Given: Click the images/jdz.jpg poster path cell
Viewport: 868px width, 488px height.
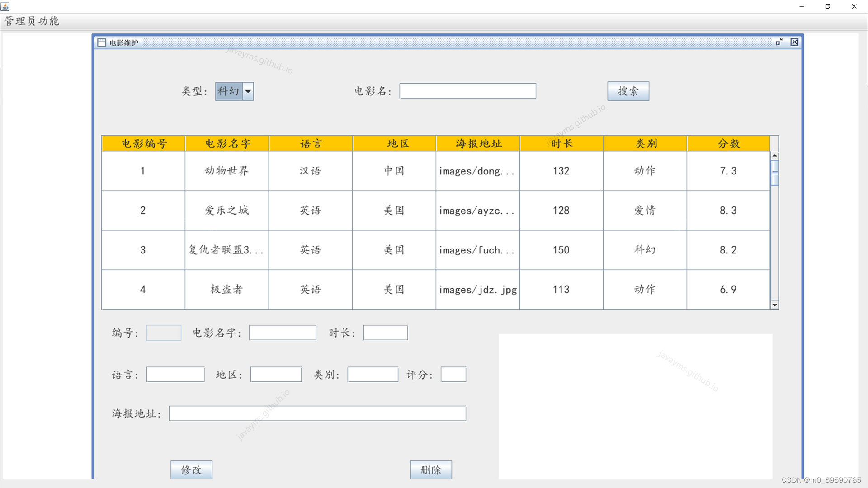Looking at the screenshot, I should (x=477, y=290).
